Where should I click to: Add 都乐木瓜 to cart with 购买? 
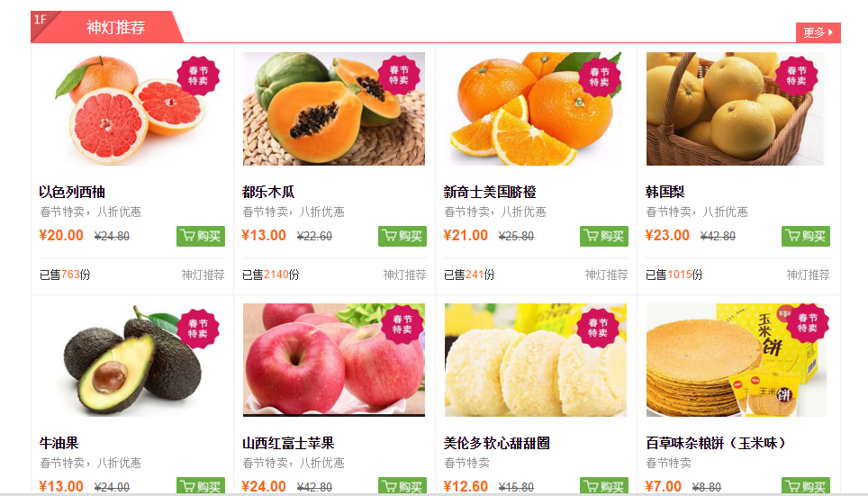coord(402,237)
